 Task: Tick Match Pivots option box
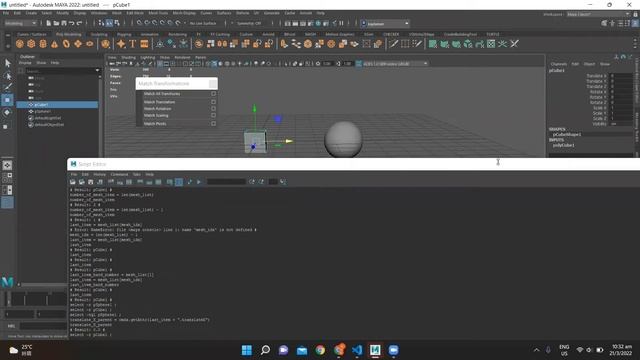[213, 124]
